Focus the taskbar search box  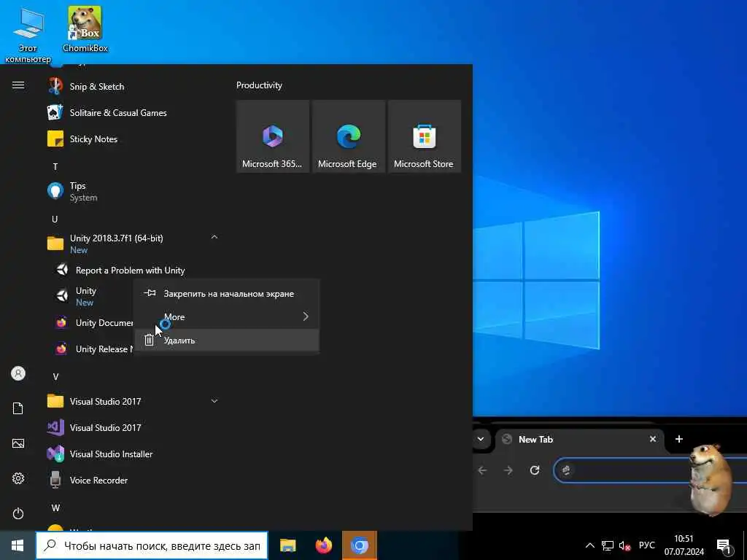click(152, 545)
